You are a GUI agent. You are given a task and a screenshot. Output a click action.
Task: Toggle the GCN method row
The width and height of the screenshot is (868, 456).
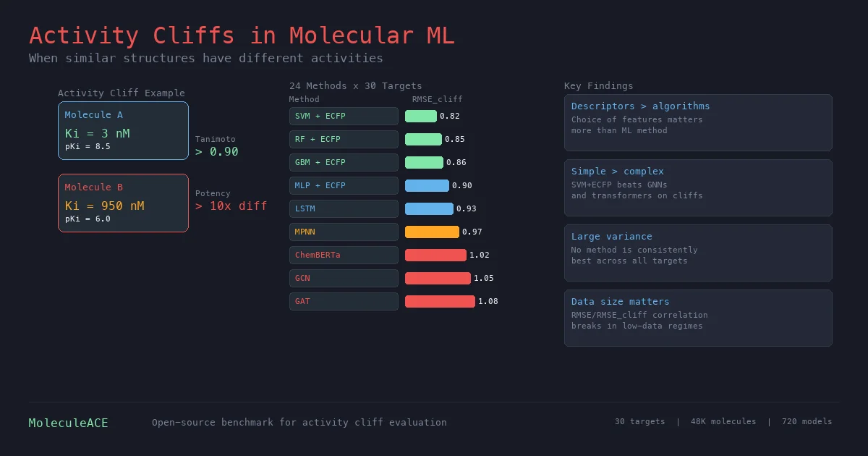tap(344, 278)
